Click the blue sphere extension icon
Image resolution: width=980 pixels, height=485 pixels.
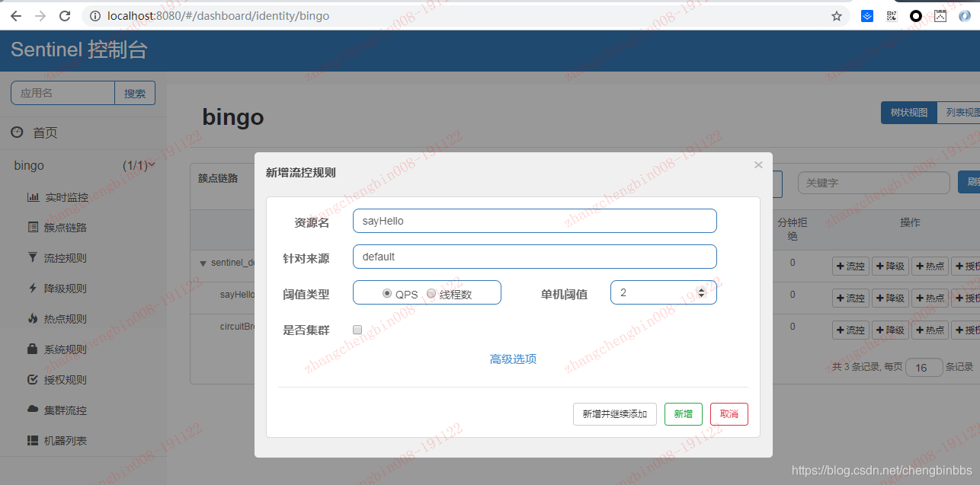pos(965,16)
